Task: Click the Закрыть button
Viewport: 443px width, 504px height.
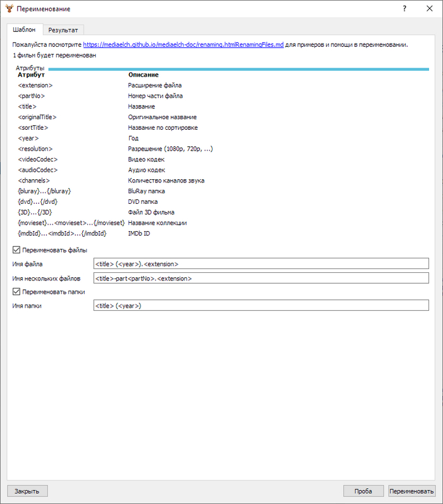Action: pyautogui.click(x=27, y=491)
